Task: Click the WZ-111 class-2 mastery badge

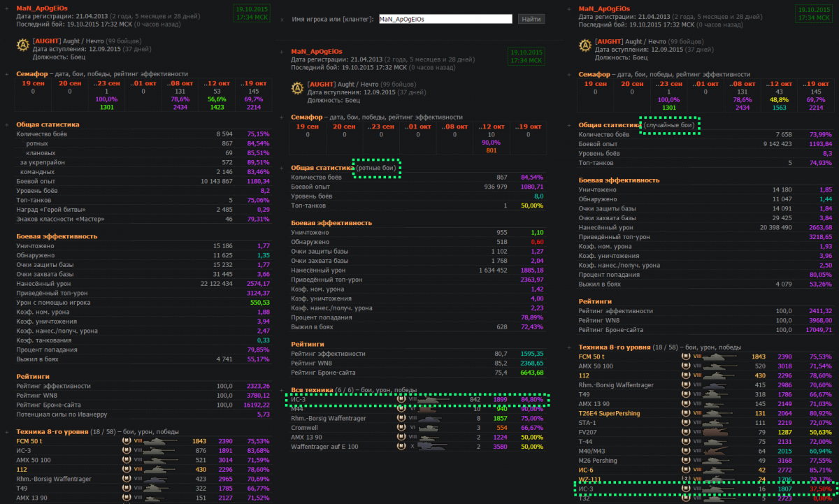Action: [x=685, y=480]
